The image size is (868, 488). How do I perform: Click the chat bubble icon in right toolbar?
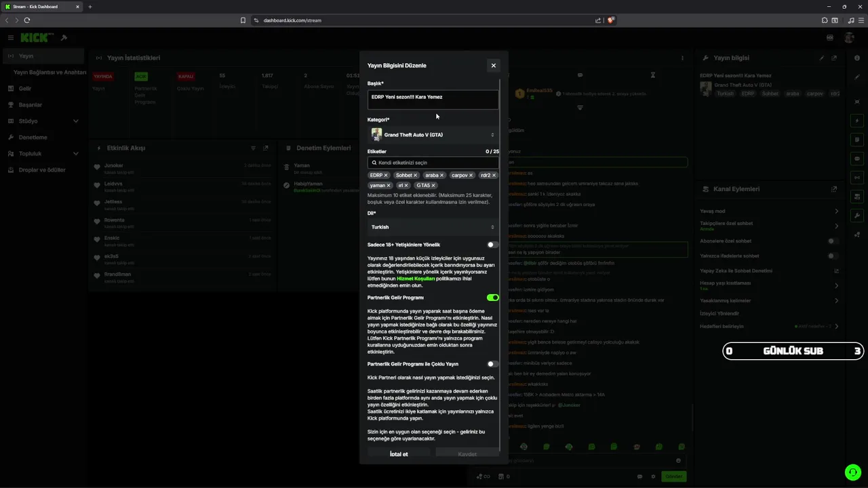[857, 159]
